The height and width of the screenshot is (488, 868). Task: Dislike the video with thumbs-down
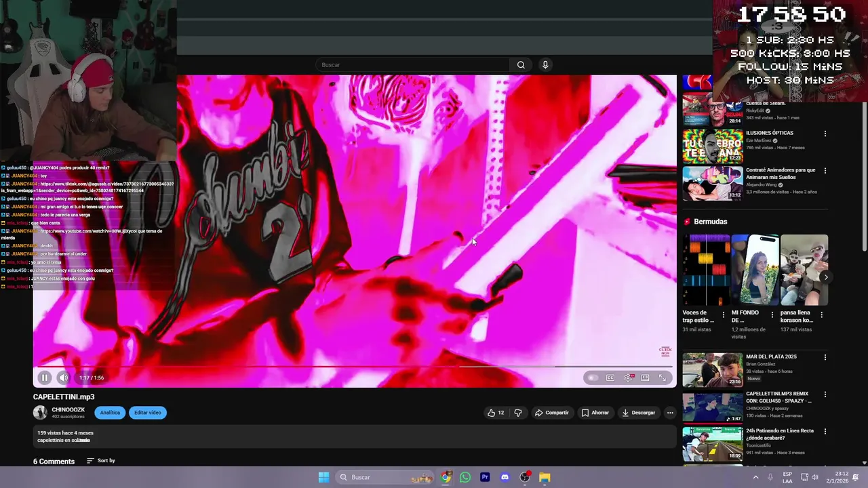[x=518, y=413]
